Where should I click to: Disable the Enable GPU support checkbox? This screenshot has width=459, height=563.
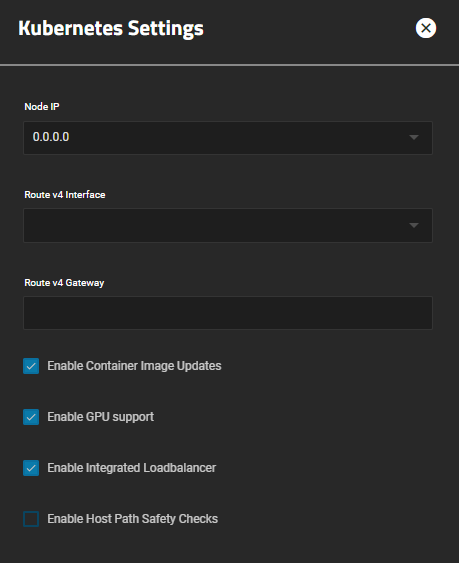tap(31, 417)
